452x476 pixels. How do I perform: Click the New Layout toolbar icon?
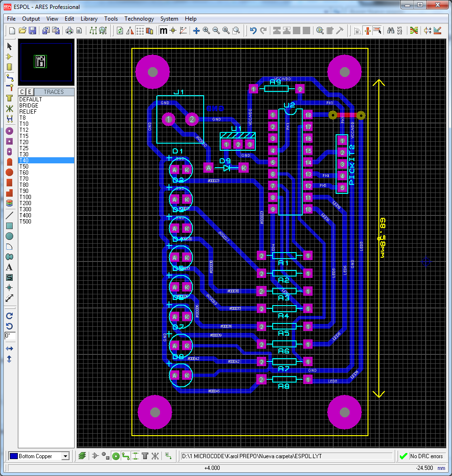click(x=12, y=31)
